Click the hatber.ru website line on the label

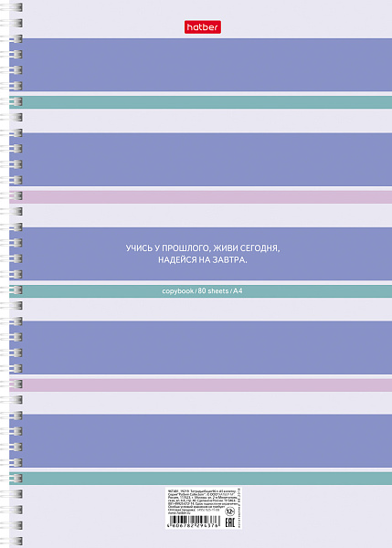tap(179, 513)
